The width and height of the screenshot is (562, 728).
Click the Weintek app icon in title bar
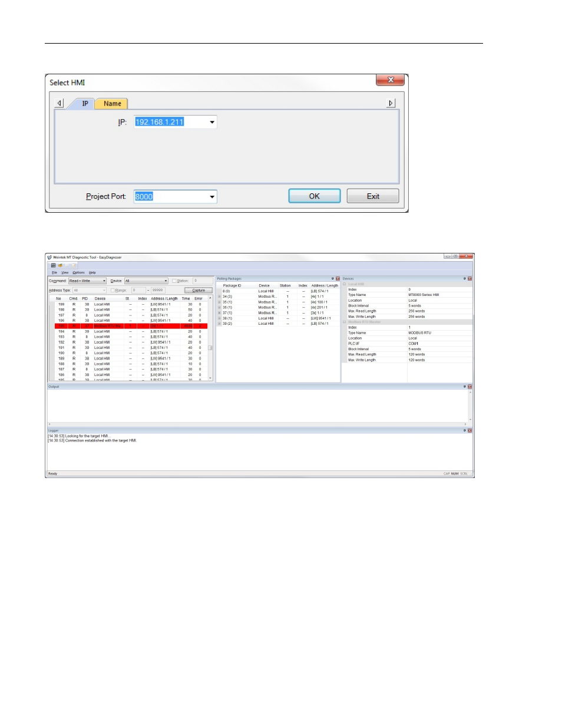(49, 258)
